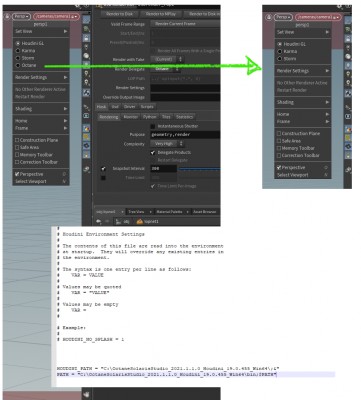Expand the Render Settings submenu in left menu
This screenshot has width=361, height=400.
[41, 77]
